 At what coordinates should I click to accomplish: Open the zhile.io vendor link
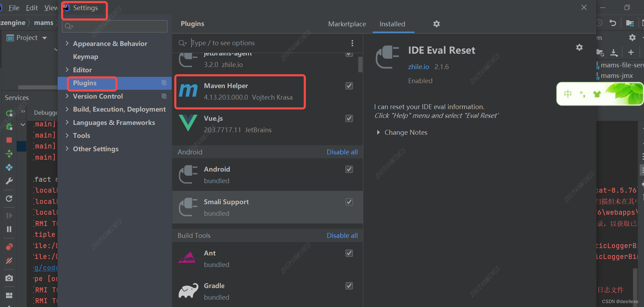coord(418,67)
